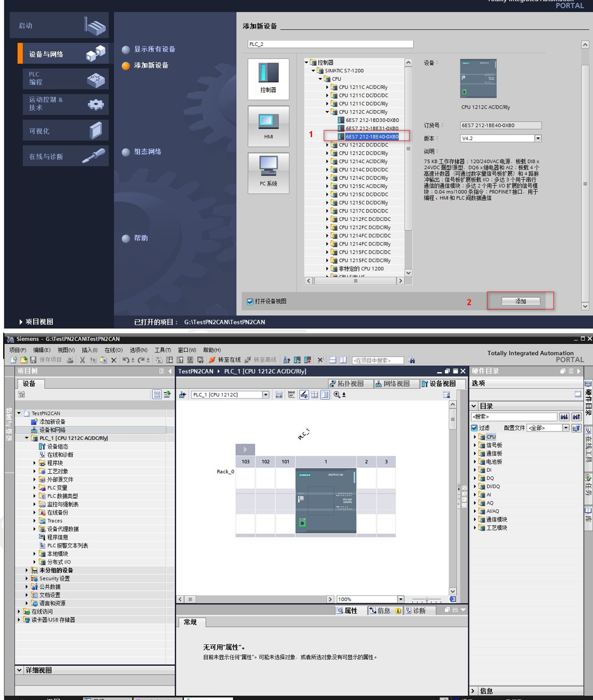Click the zoom magnifier icon in device view toolbar
The height and width of the screenshot is (700, 593).
tap(337, 395)
